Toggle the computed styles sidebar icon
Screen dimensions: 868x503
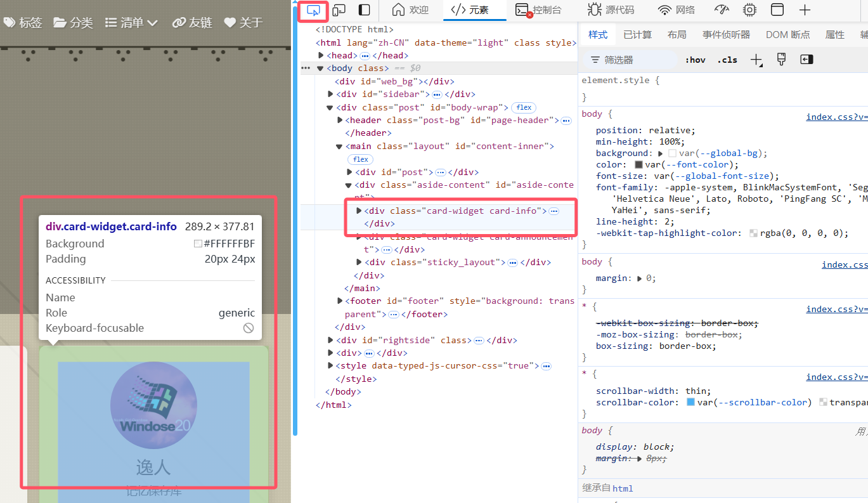(x=806, y=60)
